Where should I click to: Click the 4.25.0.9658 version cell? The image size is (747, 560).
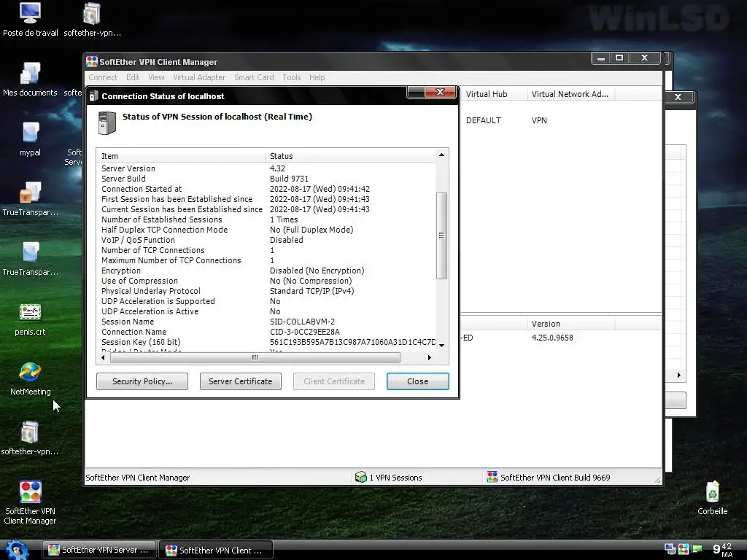pos(552,337)
